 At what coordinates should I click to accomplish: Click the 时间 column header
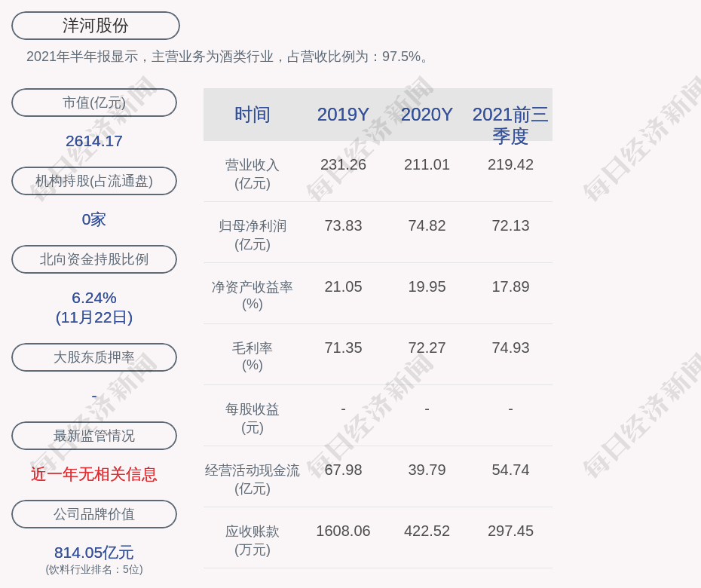(x=253, y=115)
